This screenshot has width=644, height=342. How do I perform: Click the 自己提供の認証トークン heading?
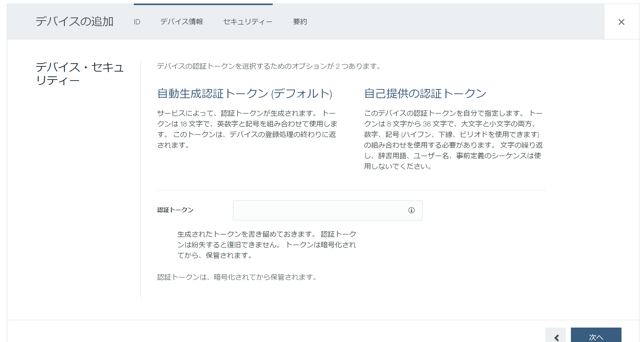(x=425, y=94)
